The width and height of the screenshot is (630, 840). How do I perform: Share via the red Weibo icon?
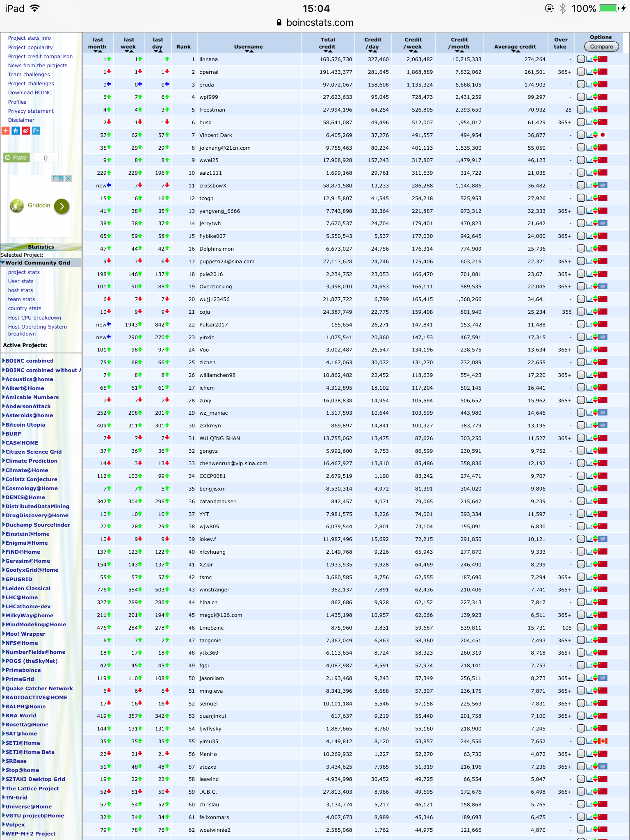point(26,131)
